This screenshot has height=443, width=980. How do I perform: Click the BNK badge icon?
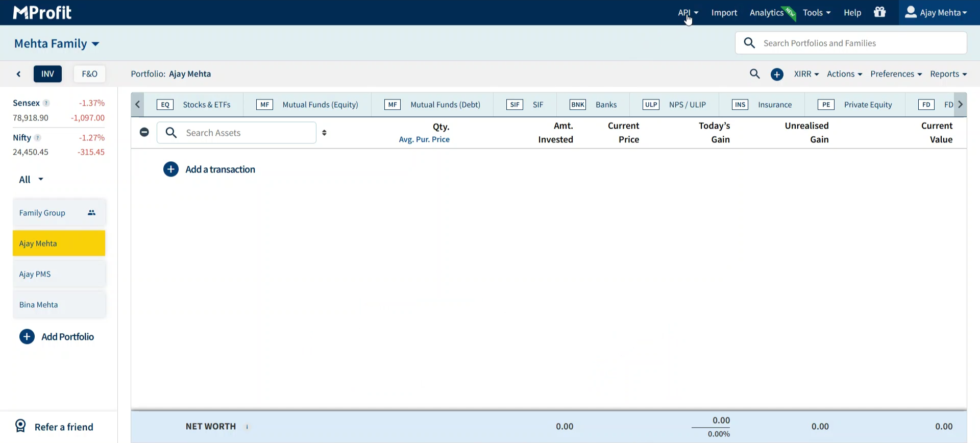(x=578, y=105)
